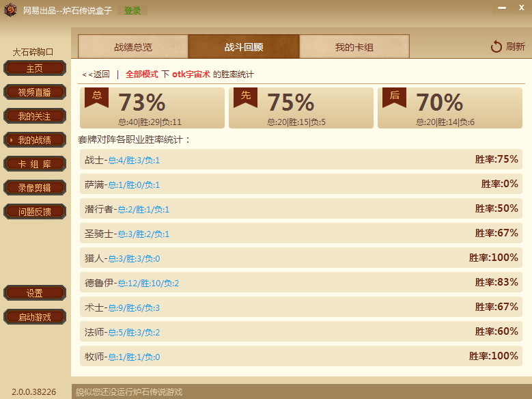The image size is (532, 399).
Task: Click 胜率:50% in the 潜行者 row
Action: pos(496,208)
